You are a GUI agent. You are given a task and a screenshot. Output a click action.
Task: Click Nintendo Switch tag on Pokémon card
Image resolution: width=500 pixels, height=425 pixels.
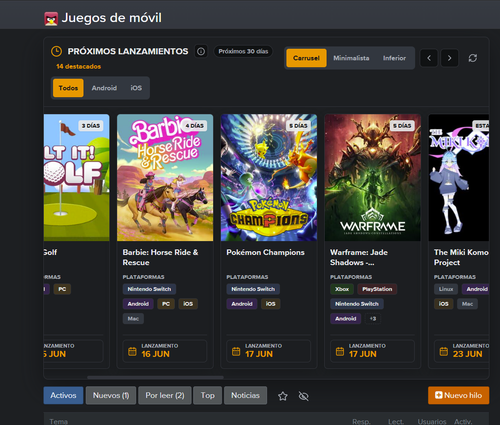click(x=253, y=289)
